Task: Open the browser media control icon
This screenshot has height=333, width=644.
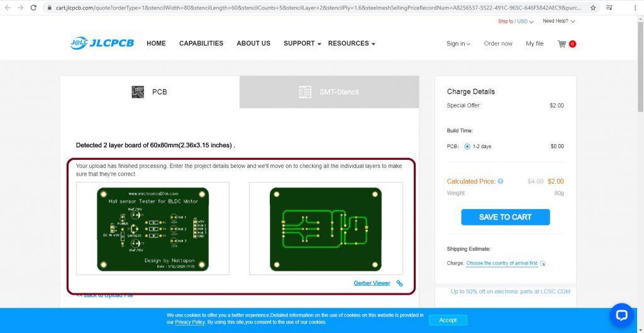Action: [609, 8]
